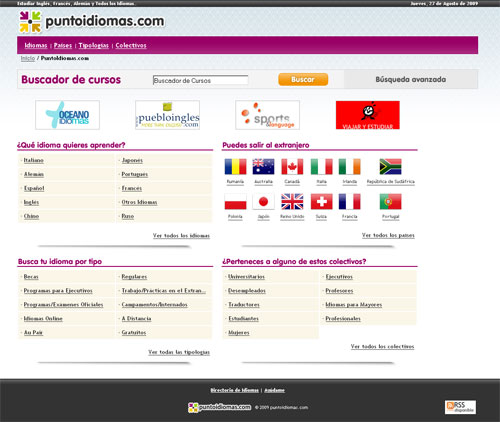Select the Portugal flag icon
Image resolution: width=500 pixels, height=422 pixels.
(390, 202)
